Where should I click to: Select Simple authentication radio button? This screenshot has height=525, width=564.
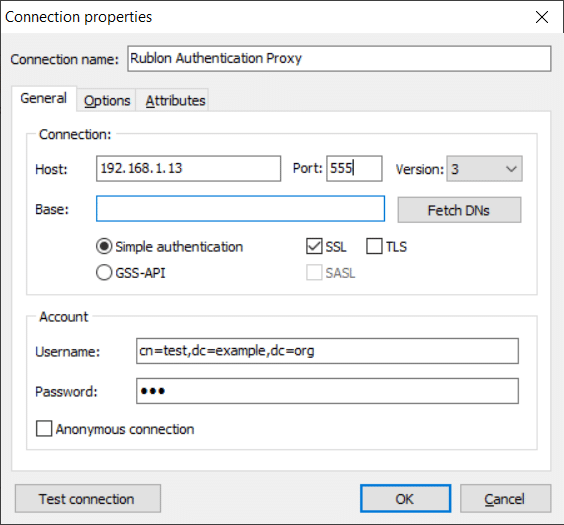(x=104, y=247)
